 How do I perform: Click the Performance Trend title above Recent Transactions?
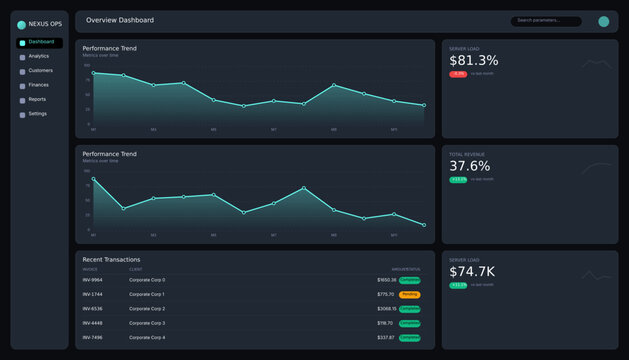(110, 154)
